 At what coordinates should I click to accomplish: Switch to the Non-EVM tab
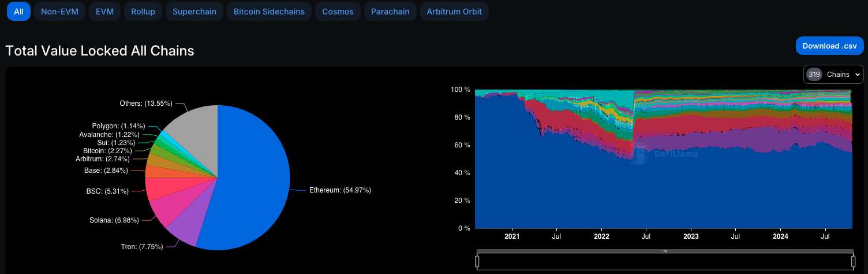[60, 12]
